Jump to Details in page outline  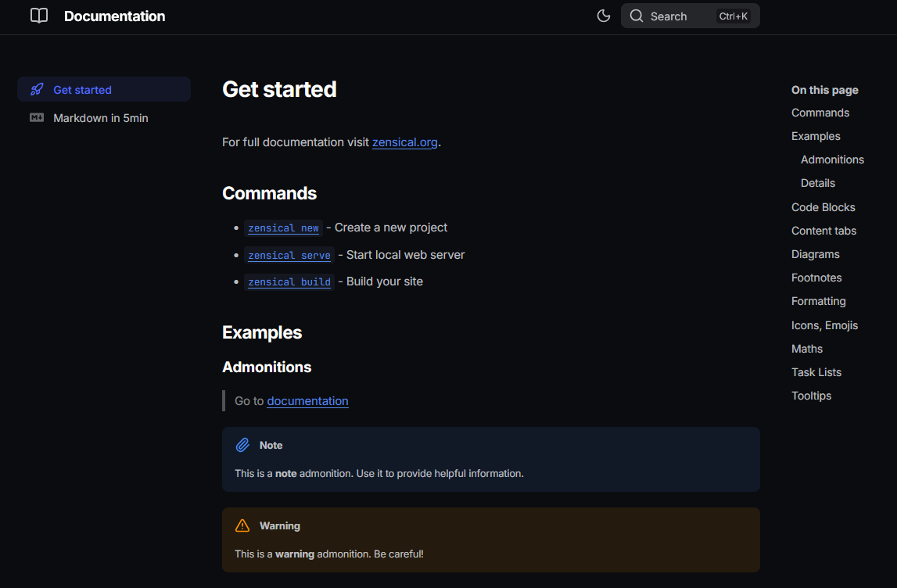coord(817,183)
